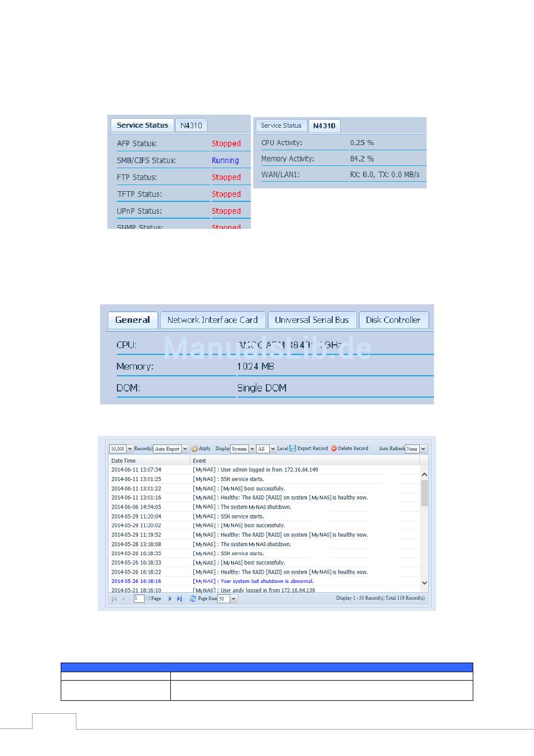Viewport: 534px width, 756px height.
Task: Select the log row 2014-06-11 13:01:16
Action: point(264,498)
